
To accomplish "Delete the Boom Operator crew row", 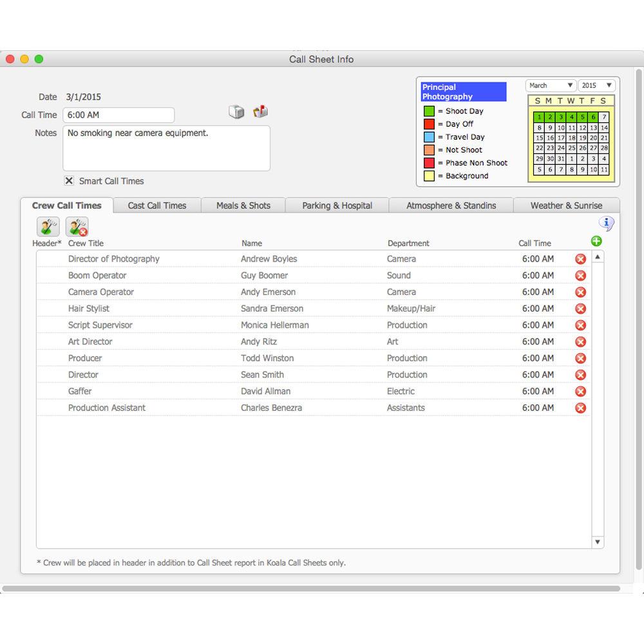I will point(580,276).
